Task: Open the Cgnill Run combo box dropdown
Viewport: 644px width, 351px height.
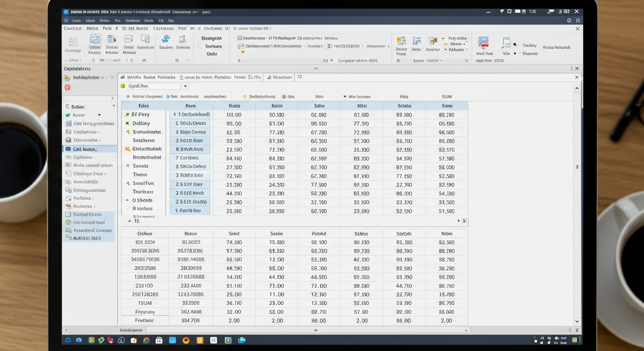Action: pos(185,86)
